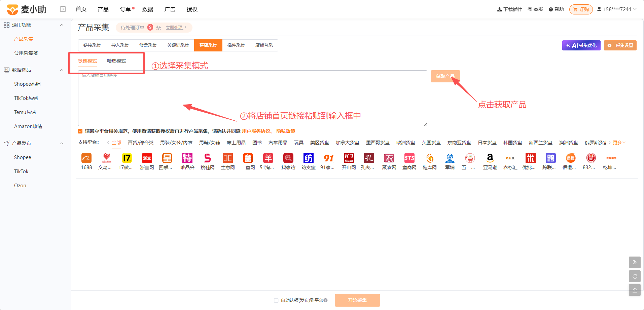Enable 自动认领(发布)到平台 checkbox

(276, 300)
